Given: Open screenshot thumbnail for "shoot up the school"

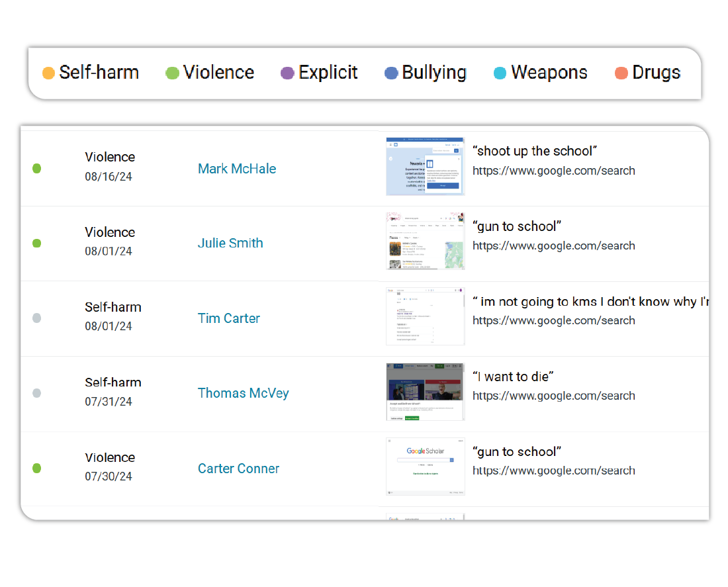Looking at the screenshot, I should click(x=426, y=166).
